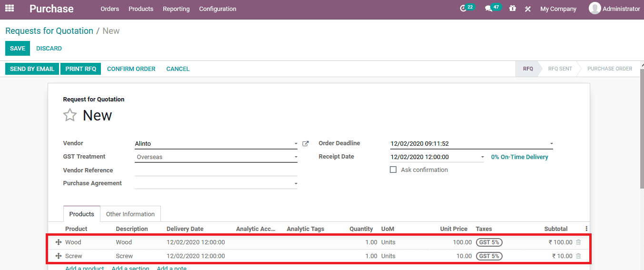Open the My Company switcher
The width and height of the screenshot is (644, 270).
558,9
